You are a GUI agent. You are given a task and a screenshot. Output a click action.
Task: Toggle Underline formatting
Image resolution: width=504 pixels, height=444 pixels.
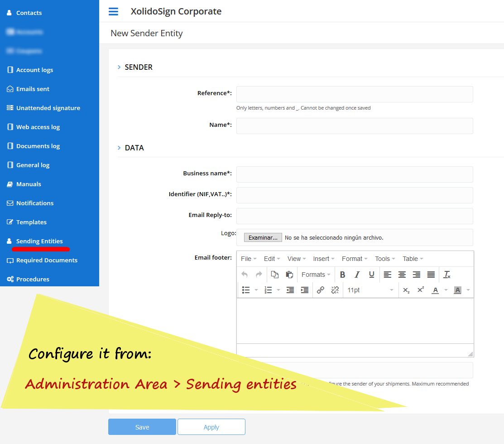tap(372, 275)
